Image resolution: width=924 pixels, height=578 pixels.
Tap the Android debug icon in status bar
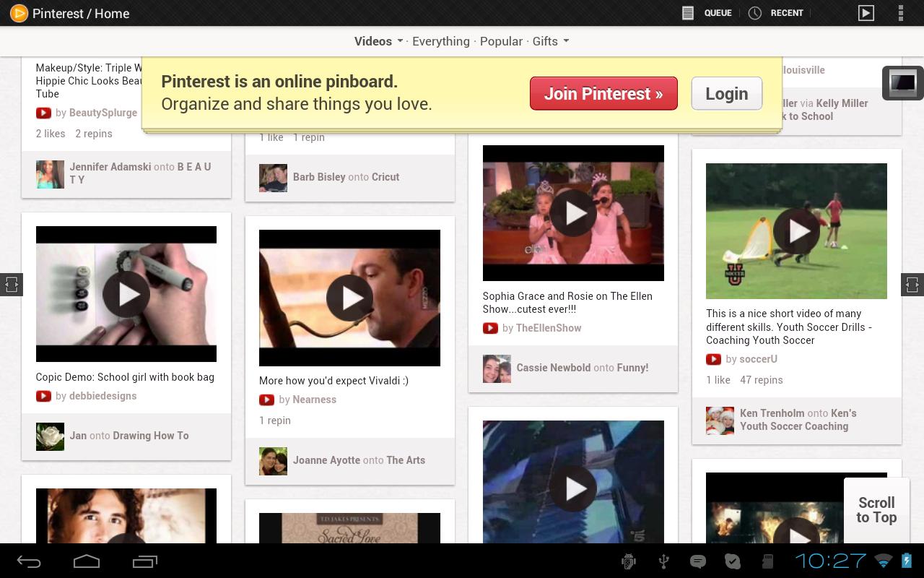628,561
